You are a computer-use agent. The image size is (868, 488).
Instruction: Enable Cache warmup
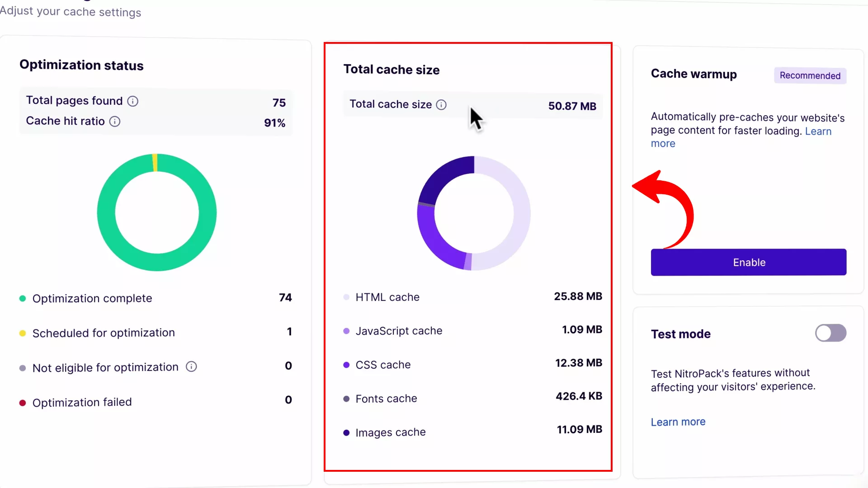coord(748,262)
